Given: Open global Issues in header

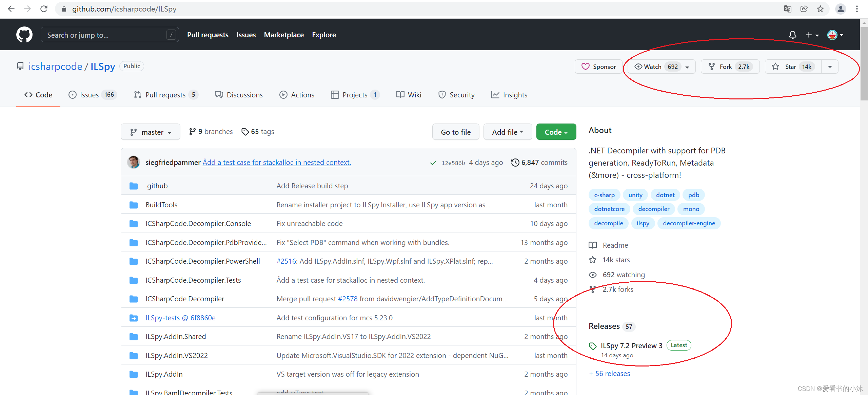Looking at the screenshot, I should (246, 35).
